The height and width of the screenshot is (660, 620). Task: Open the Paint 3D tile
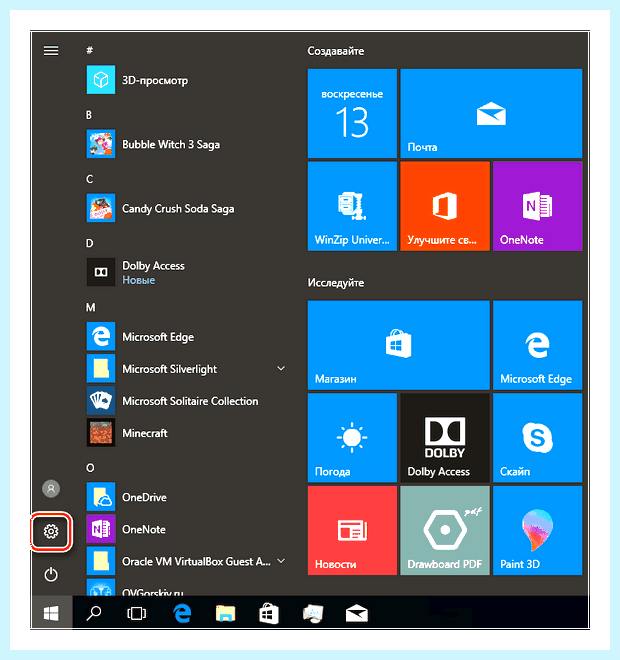538,530
